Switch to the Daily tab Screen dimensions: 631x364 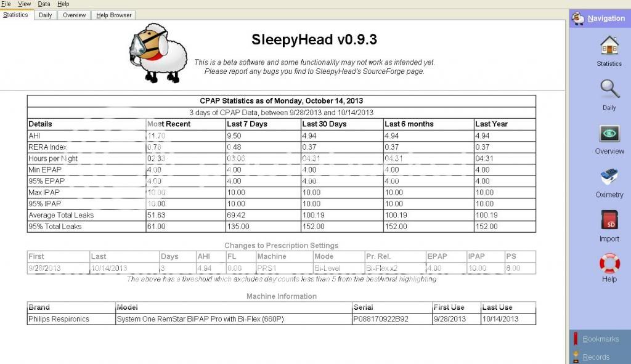pyautogui.click(x=45, y=15)
